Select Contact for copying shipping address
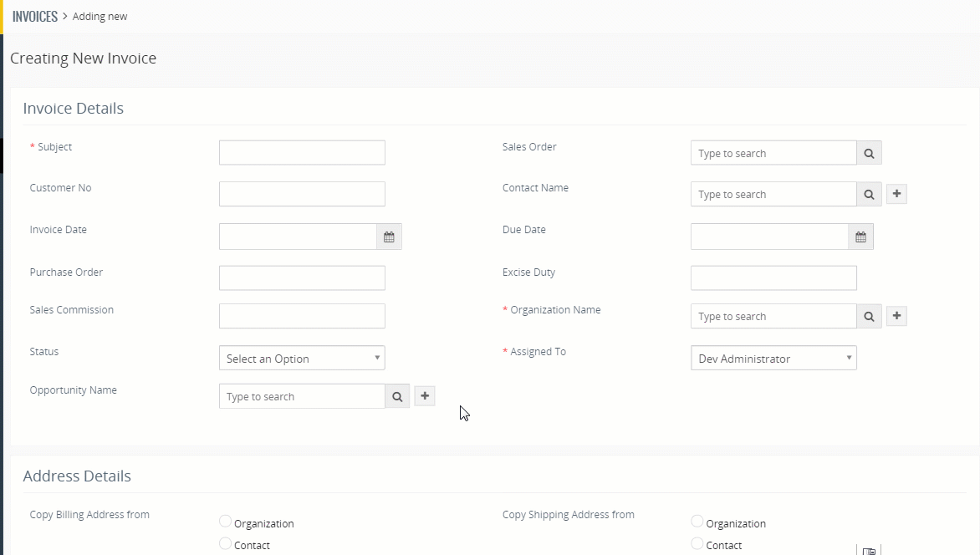 tap(697, 544)
